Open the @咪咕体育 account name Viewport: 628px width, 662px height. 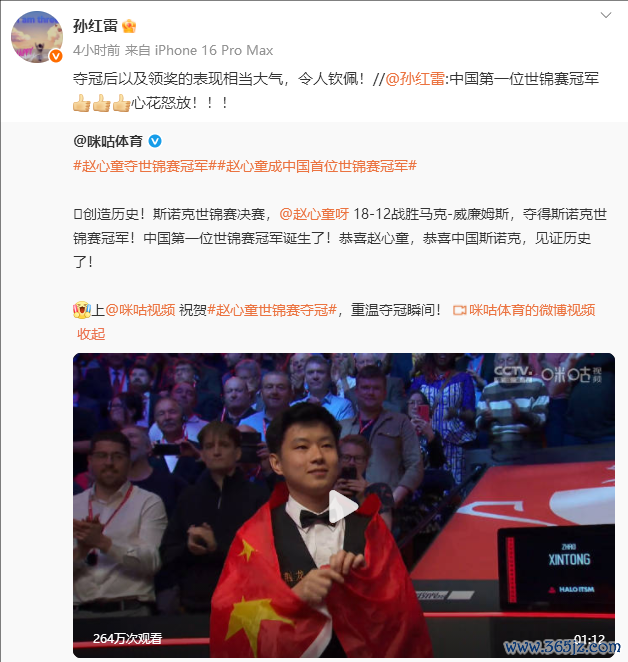[108, 141]
